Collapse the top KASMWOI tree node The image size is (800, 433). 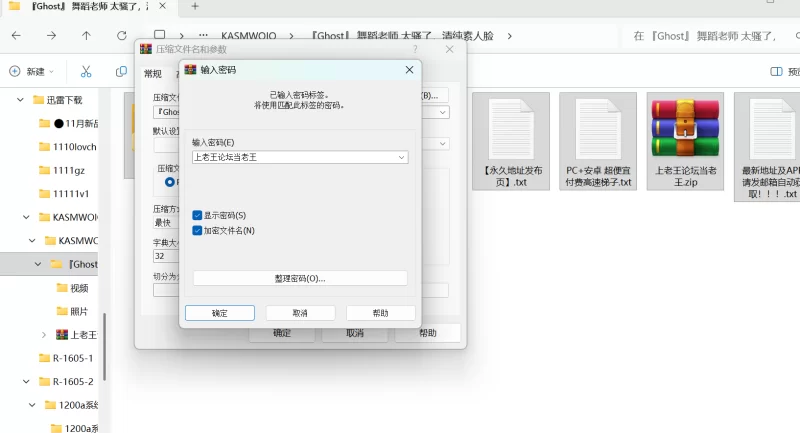pos(26,217)
